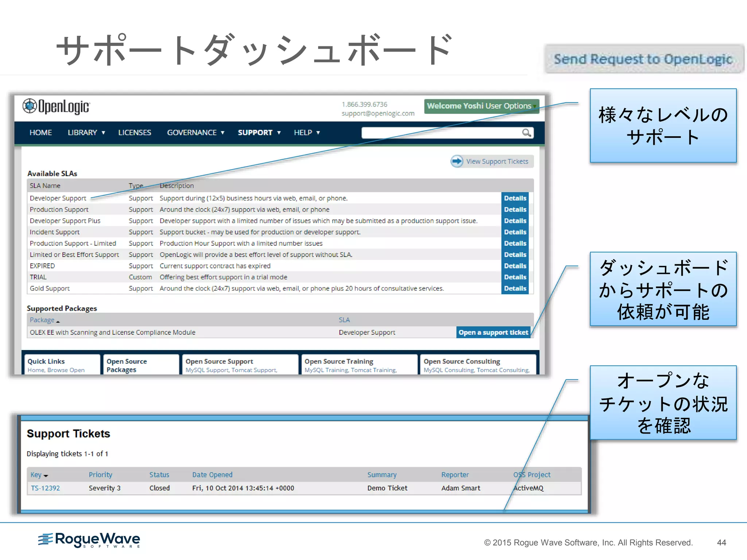Open Details for Developer Support SLA

point(515,198)
